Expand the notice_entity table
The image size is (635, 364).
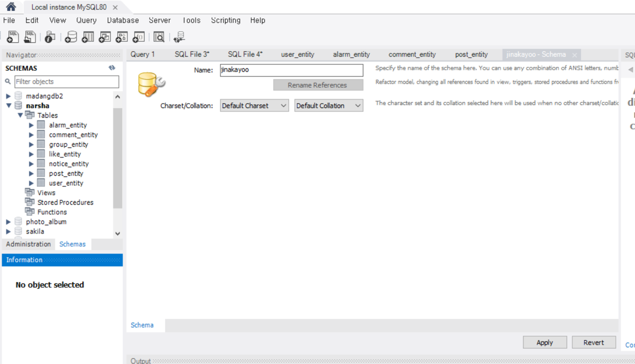(x=31, y=164)
